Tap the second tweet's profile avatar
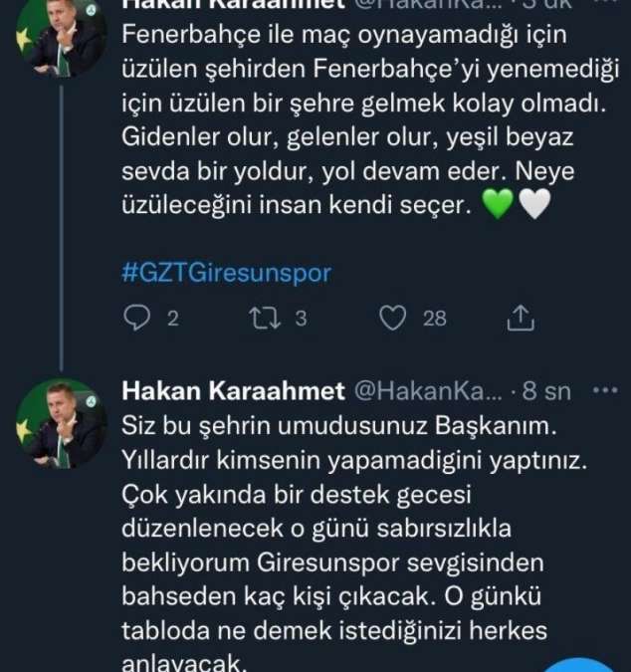 [x=65, y=423]
